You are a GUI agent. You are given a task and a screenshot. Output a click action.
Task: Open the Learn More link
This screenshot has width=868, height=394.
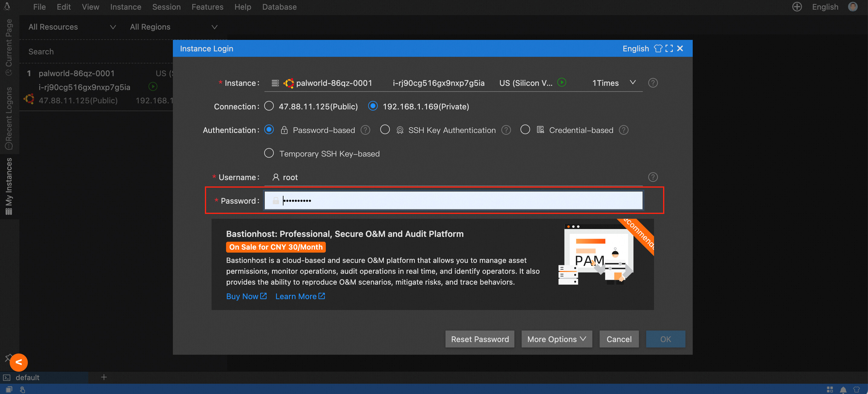pyautogui.click(x=300, y=296)
